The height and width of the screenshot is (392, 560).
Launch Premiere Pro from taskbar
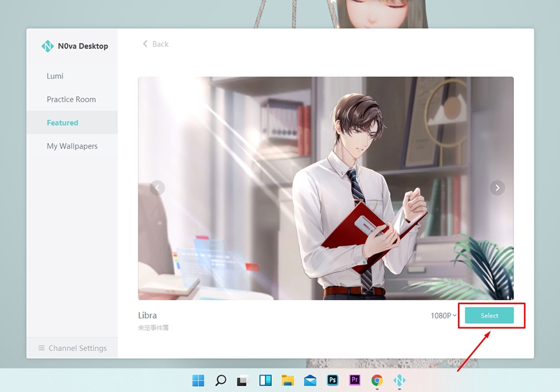tap(355, 380)
